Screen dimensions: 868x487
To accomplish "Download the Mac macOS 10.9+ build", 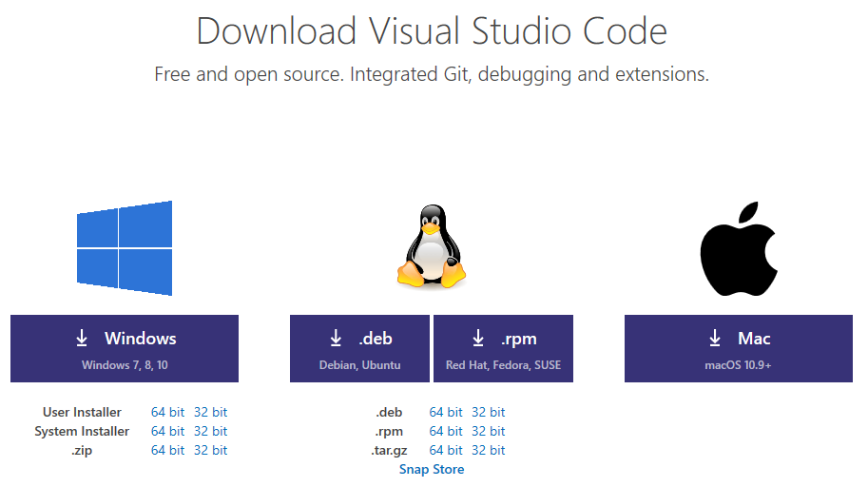I will (739, 348).
